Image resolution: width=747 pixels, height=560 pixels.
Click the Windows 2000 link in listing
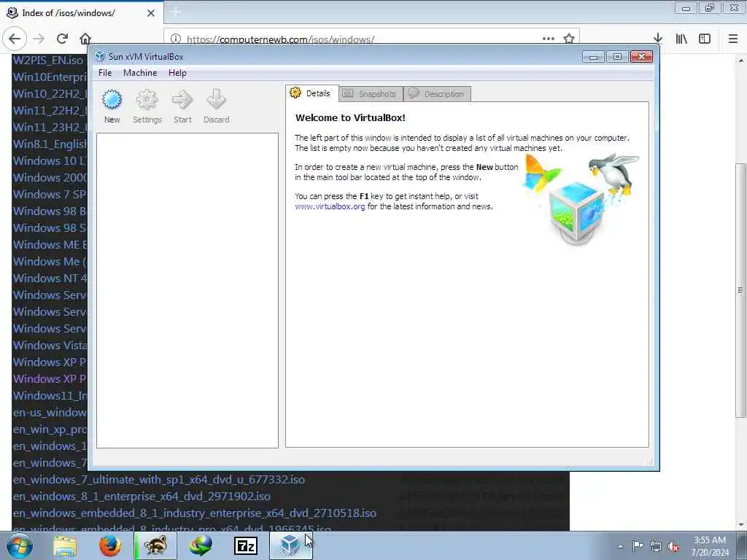(50, 177)
